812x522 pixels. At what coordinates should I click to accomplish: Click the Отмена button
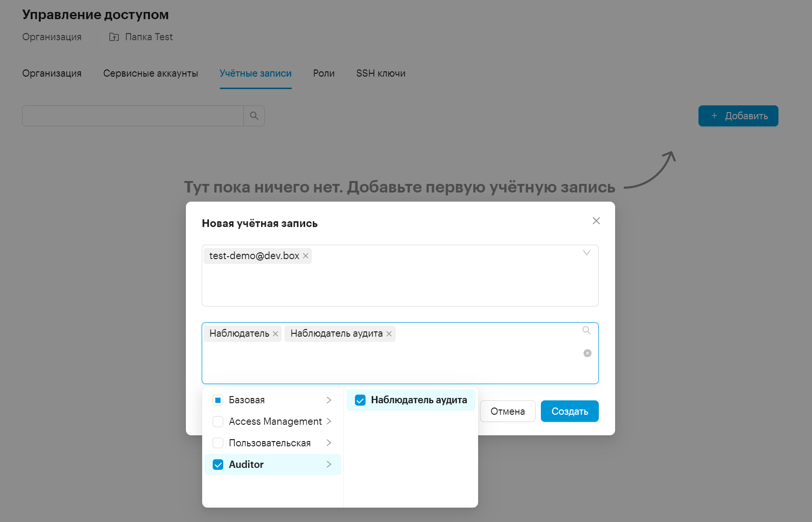pyautogui.click(x=507, y=411)
